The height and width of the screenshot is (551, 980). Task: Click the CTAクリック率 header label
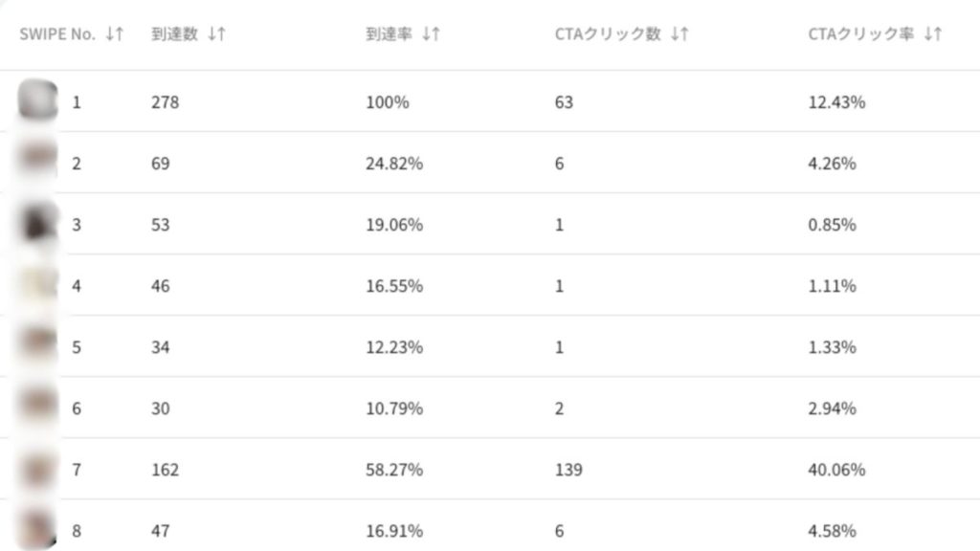[860, 34]
